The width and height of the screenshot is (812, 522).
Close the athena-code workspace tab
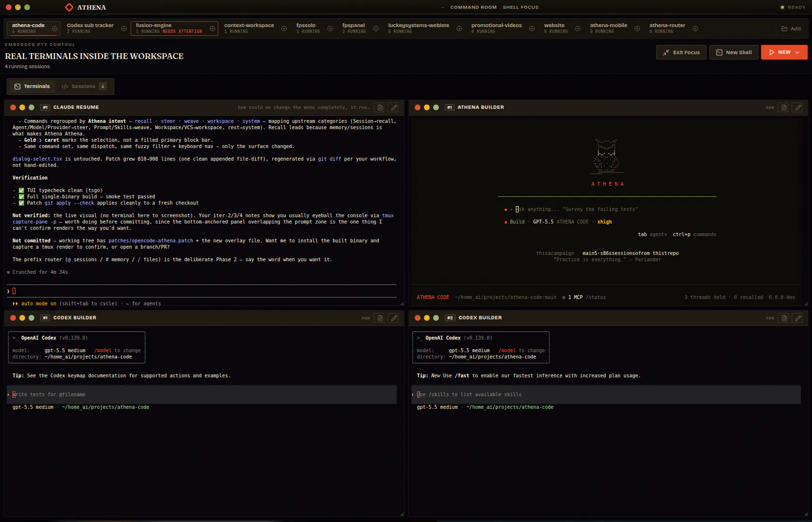coord(55,29)
